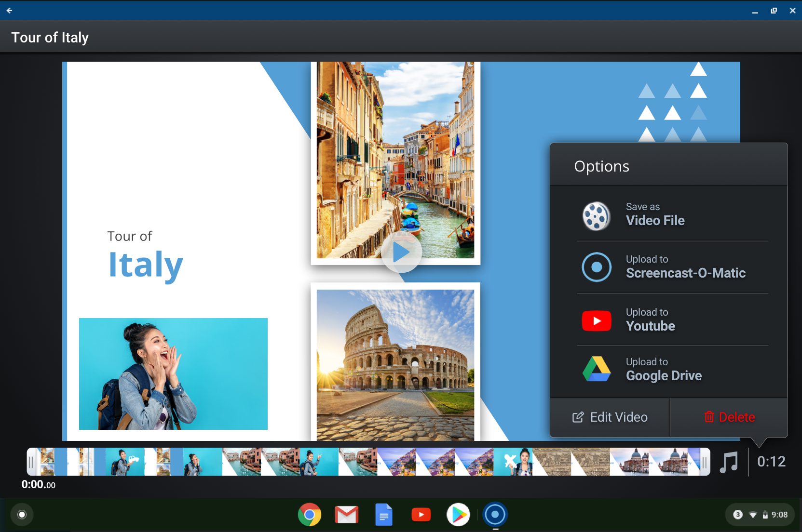Click the Delete trash icon
Image resolution: width=802 pixels, height=532 pixels.
click(709, 417)
